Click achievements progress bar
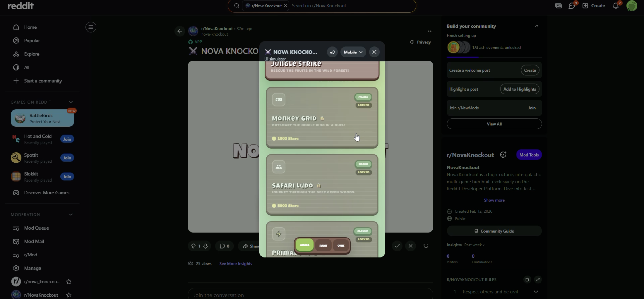The width and height of the screenshot is (644, 299). click(x=494, y=57)
